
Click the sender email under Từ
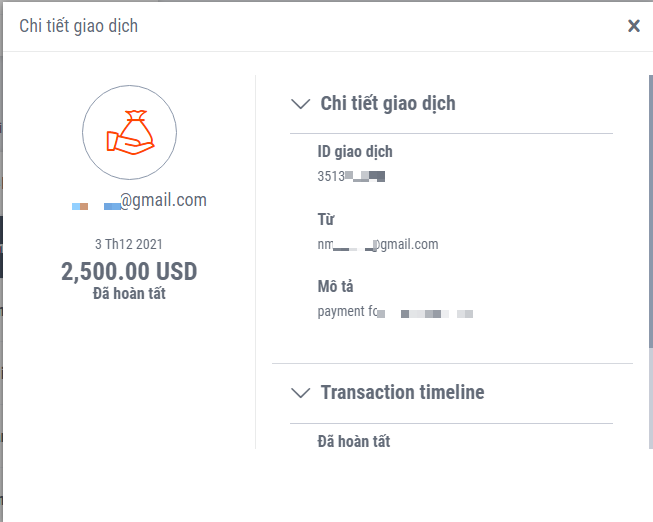378,244
